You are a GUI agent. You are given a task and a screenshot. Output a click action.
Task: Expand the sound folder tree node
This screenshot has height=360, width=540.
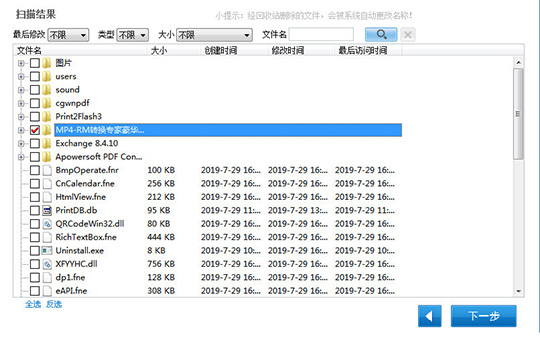[21, 90]
